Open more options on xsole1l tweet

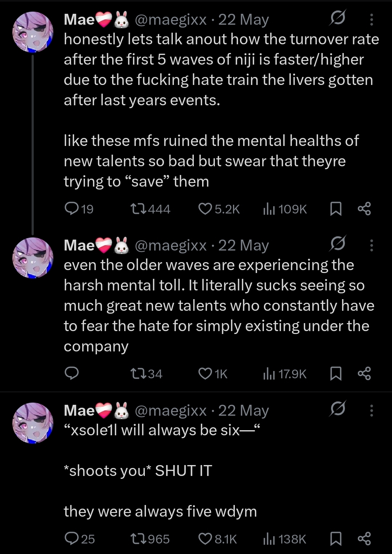click(371, 411)
